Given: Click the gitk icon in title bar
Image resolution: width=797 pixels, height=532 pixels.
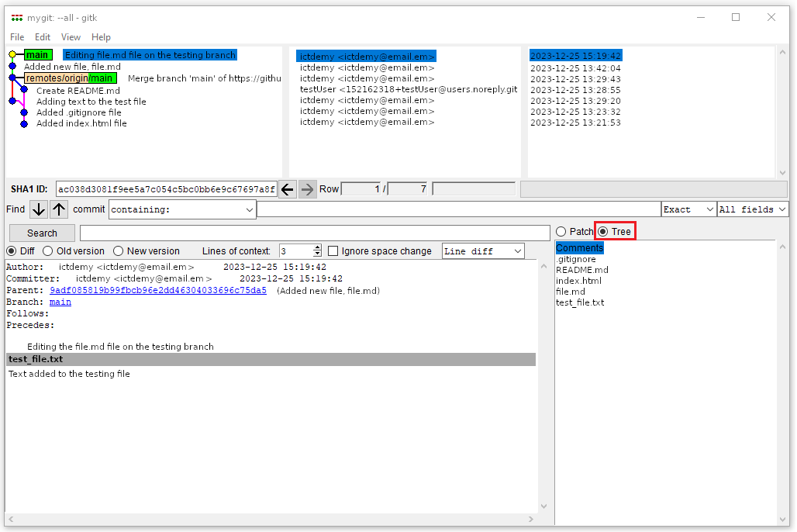Looking at the screenshot, I should coord(17,17).
